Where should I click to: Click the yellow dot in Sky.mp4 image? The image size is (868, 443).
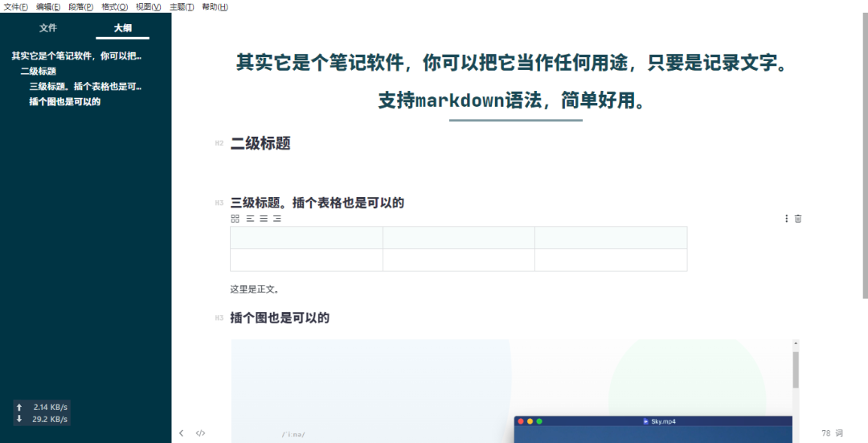(530, 421)
